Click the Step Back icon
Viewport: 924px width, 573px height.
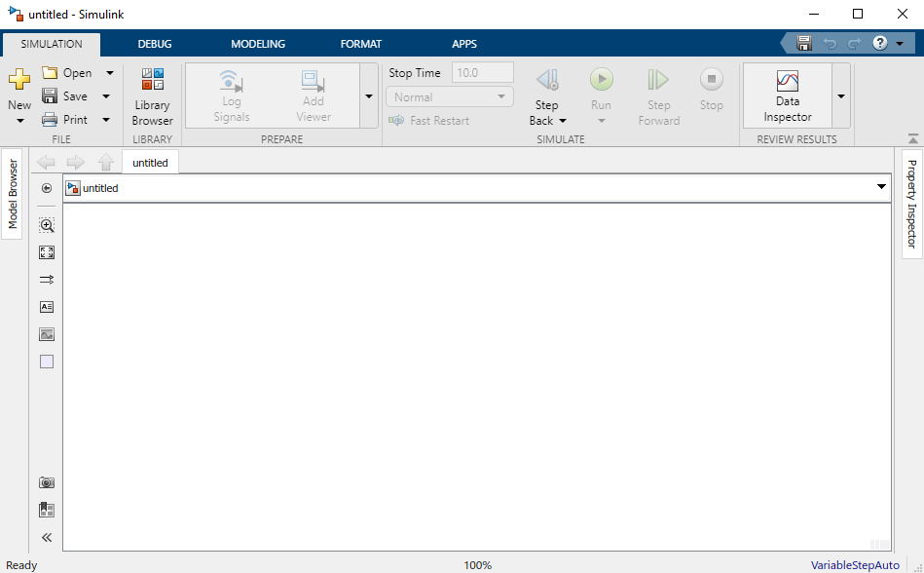click(x=547, y=80)
